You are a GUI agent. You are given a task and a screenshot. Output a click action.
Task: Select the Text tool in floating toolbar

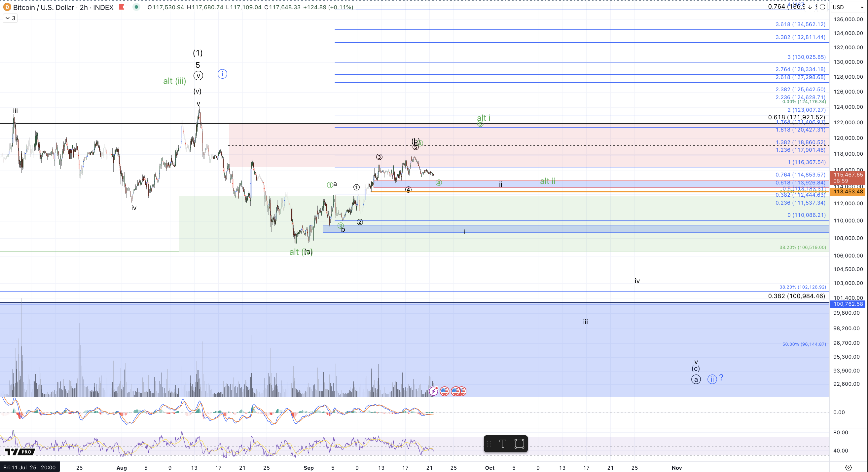502,444
